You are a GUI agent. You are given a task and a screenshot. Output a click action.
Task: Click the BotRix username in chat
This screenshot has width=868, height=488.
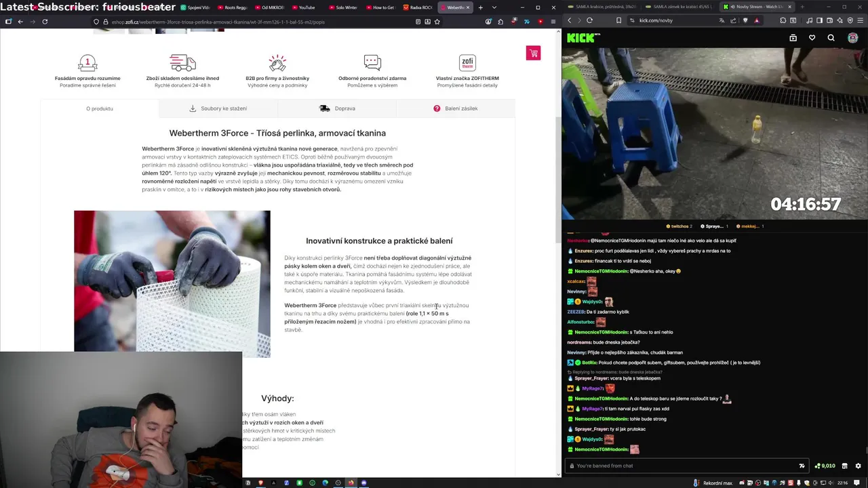tap(590, 363)
